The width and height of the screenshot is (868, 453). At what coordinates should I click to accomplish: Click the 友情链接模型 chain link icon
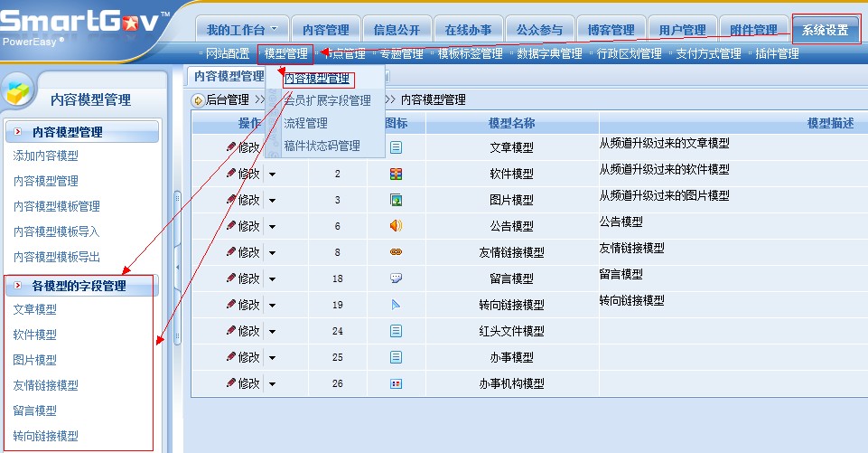coord(396,252)
